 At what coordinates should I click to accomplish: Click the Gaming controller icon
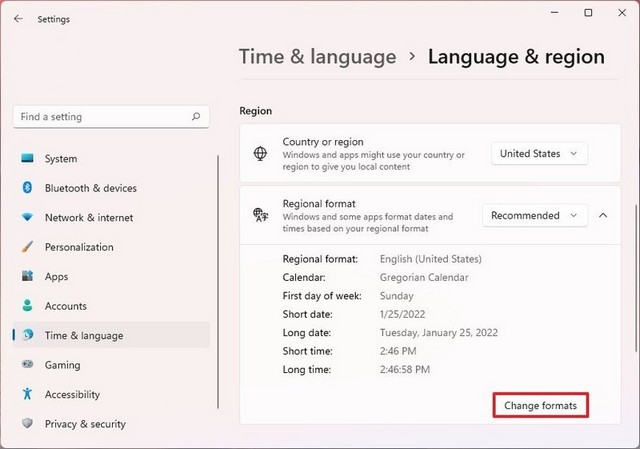tap(27, 364)
